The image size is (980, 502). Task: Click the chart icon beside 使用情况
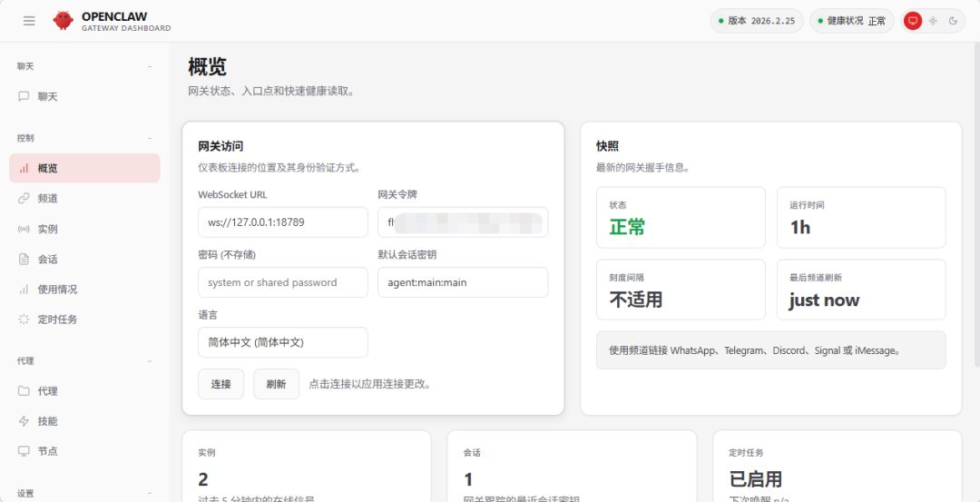click(x=24, y=289)
